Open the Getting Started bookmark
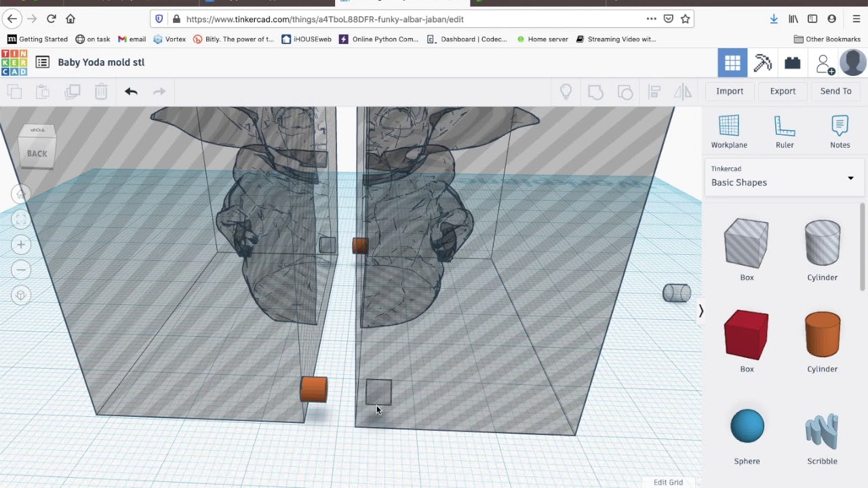This screenshot has height=488, width=868. pyautogui.click(x=37, y=39)
